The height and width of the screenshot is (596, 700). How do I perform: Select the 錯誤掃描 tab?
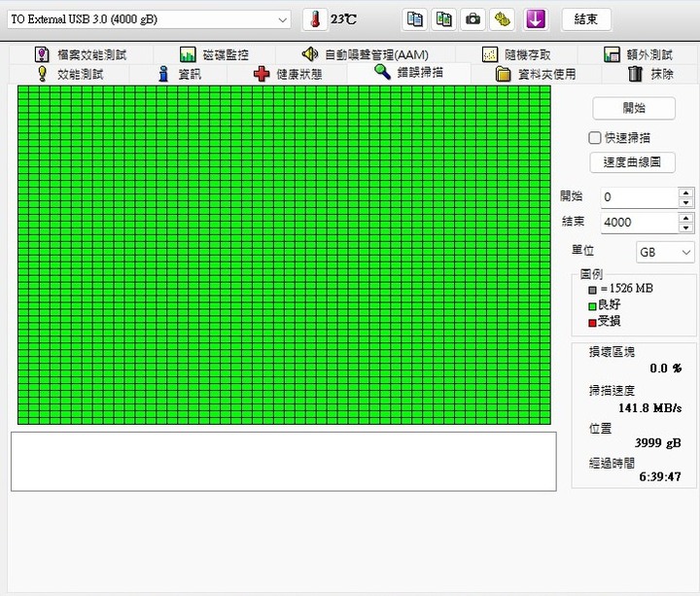click(x=408, y=72)
